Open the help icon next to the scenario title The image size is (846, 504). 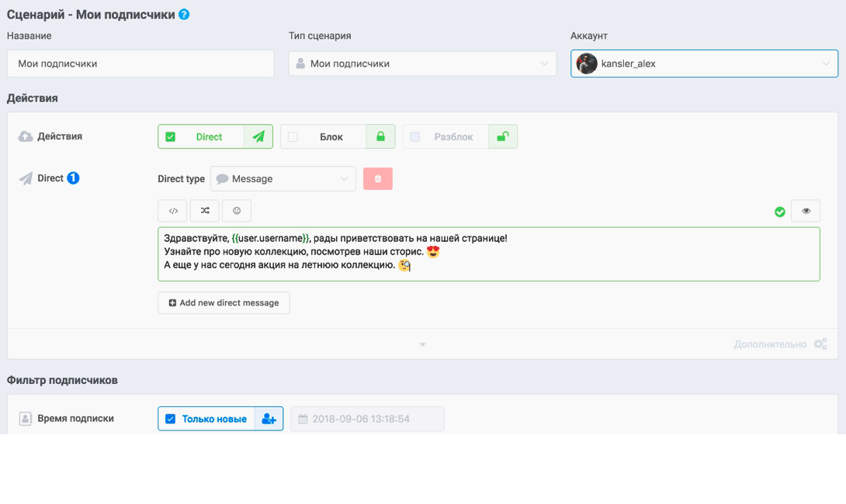point(184,15)
